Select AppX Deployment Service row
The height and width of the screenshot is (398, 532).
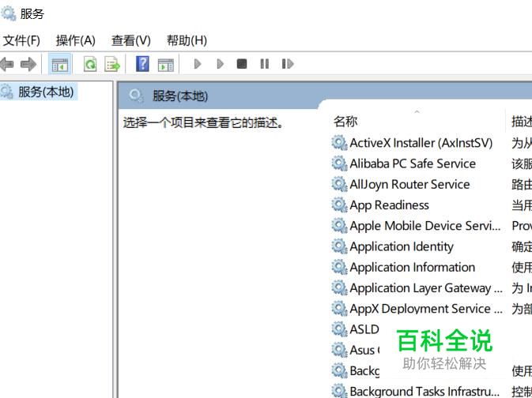pos(426,309)
